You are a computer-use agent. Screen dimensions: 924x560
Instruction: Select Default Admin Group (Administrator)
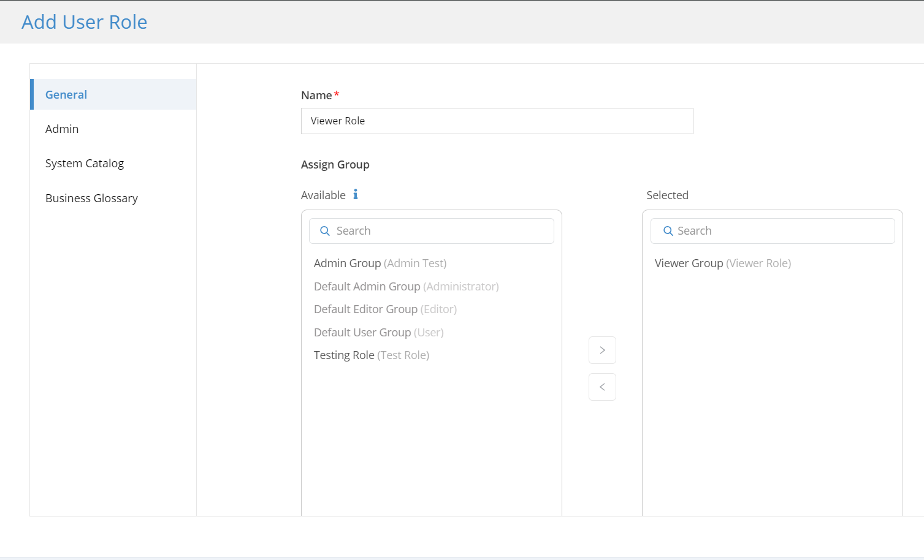pos(407,286)
